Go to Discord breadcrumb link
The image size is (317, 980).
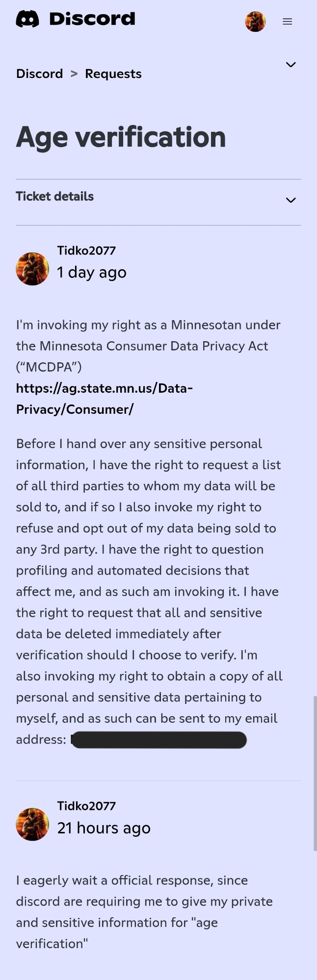coord(39,74)
